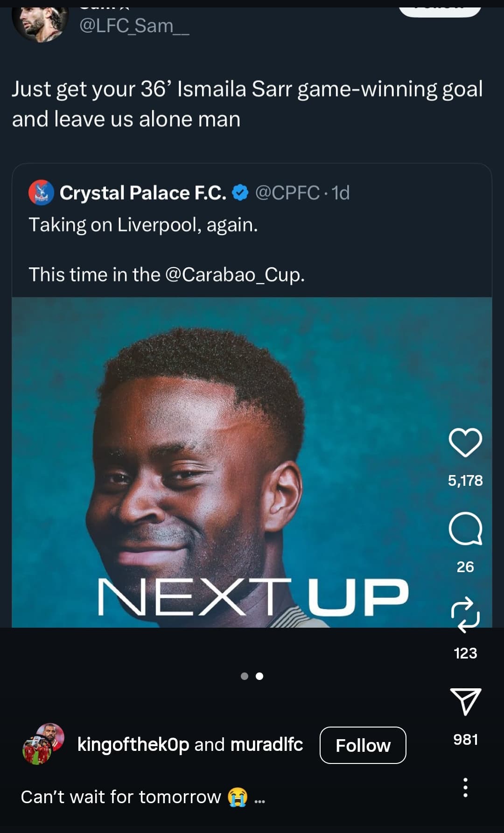Tap the repost arrows icon

[x=465, y=614]
